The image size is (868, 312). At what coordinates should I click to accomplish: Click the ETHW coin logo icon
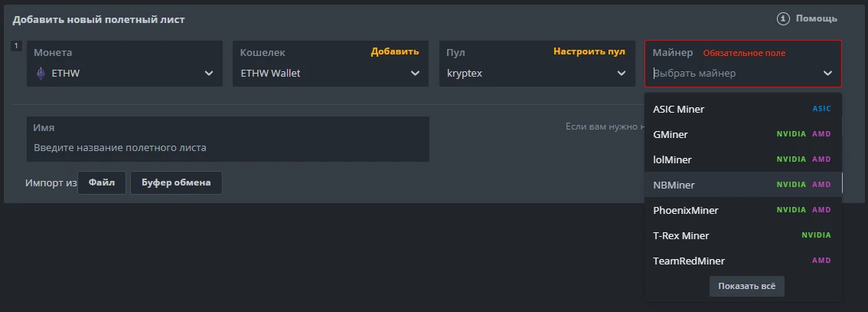click(x=41, y=74)
